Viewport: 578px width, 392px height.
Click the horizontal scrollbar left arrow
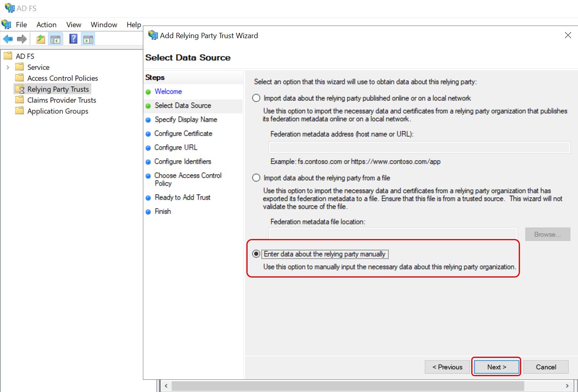pyautogui.click(x=166, y=386)
